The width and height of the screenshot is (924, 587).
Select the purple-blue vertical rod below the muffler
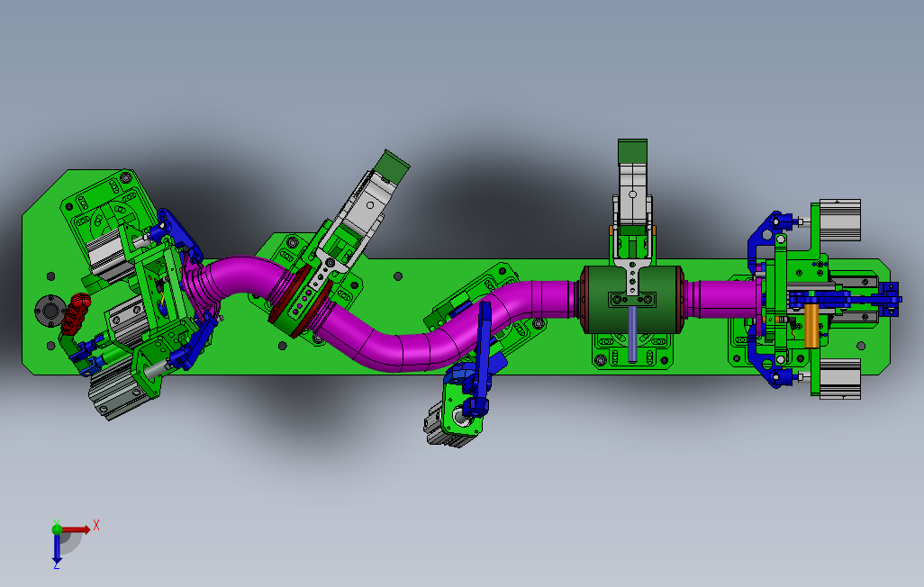tap(632, 333)
